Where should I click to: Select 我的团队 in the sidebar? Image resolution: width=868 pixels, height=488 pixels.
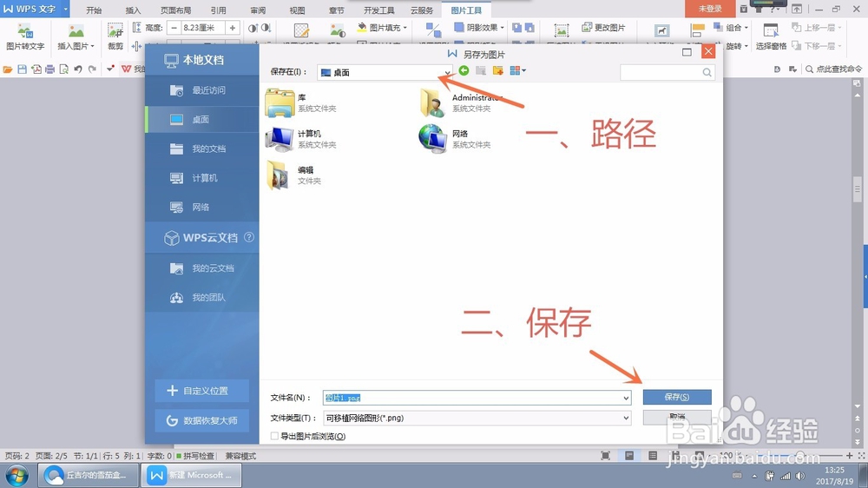(202, 298)
